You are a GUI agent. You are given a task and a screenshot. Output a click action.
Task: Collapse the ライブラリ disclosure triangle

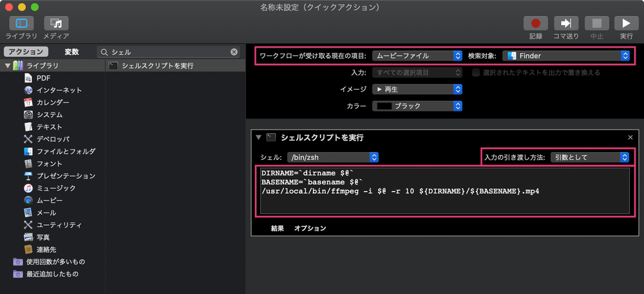pyautogui.click(x=7, y=65)
